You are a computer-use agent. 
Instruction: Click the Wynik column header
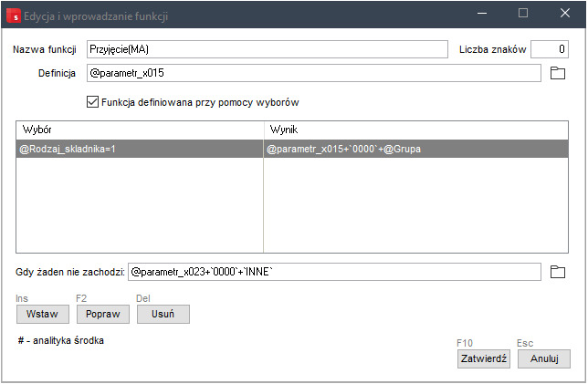pos(415,130)
